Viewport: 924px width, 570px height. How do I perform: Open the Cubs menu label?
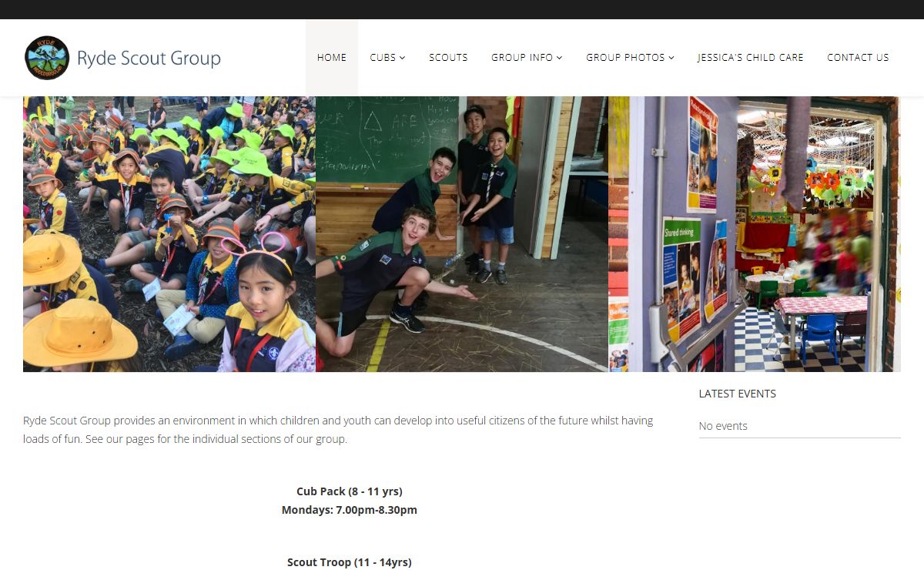pyautogui.click(x=383, y=58)
